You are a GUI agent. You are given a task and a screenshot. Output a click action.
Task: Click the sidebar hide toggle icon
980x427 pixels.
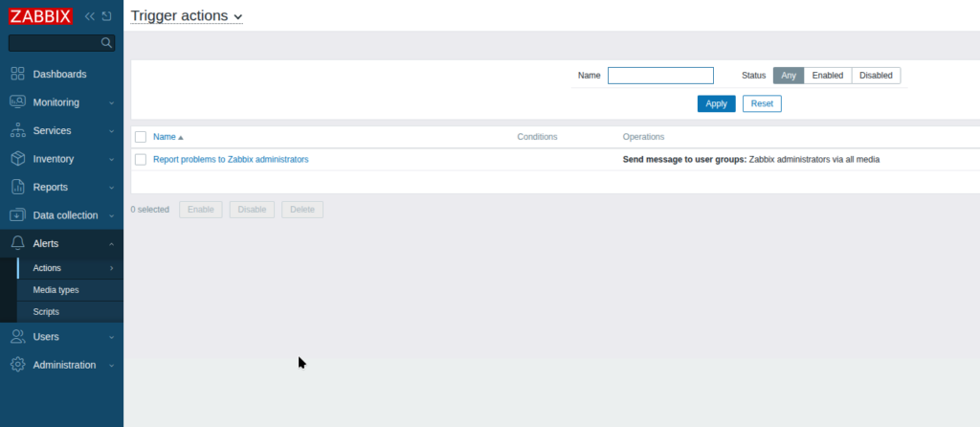click(106, 16)
